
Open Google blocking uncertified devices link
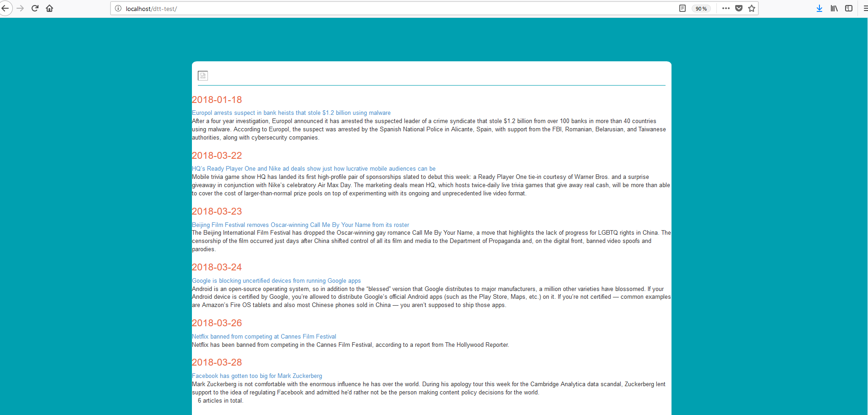pos(276,281)
